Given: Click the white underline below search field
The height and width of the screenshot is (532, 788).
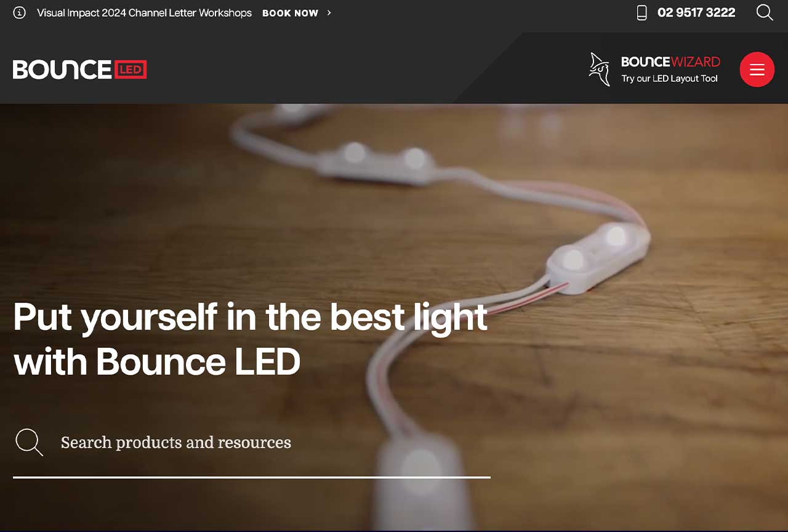Looking at the screenshot, I should [252, 477].
